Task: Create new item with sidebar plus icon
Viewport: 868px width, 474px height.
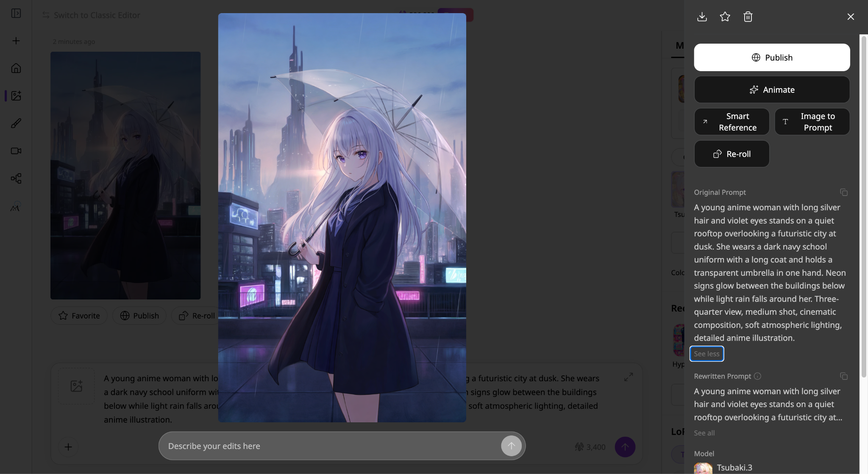Action: coord(16,41)
